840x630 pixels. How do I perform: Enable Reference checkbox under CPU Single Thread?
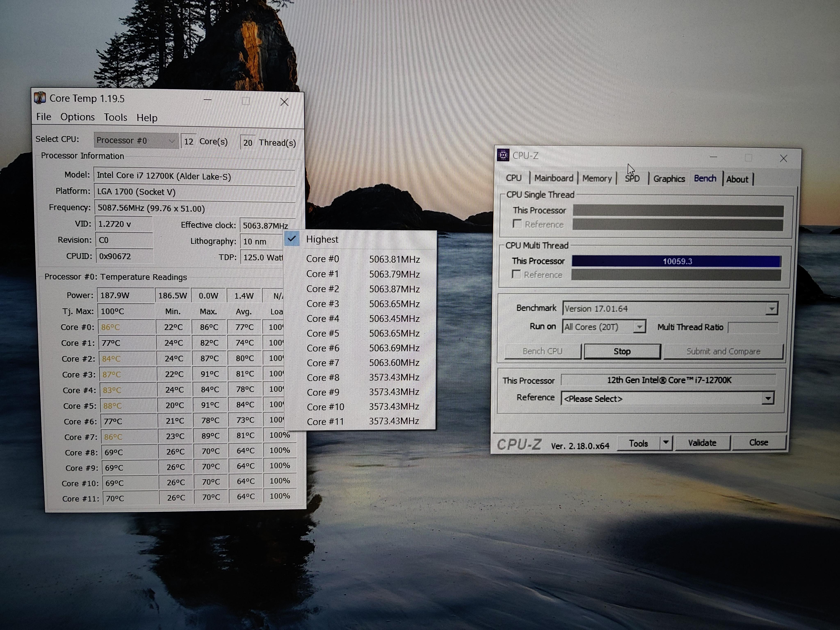click(x=517, y=224)
